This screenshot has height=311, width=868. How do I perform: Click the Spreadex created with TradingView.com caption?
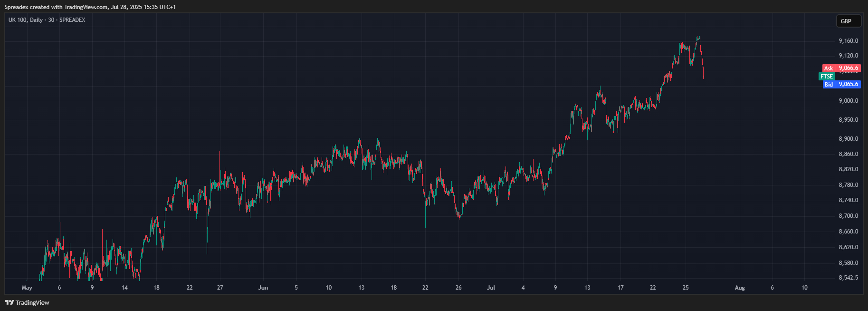pos(90,7)
